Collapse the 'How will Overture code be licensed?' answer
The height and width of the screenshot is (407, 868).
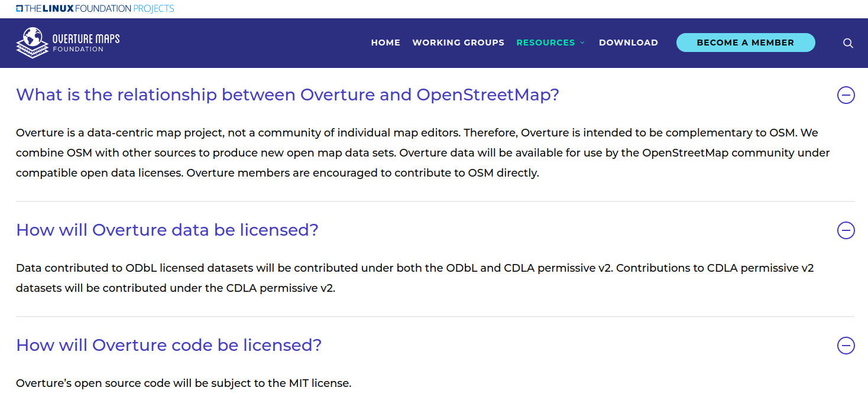click(x=846, y=346)
